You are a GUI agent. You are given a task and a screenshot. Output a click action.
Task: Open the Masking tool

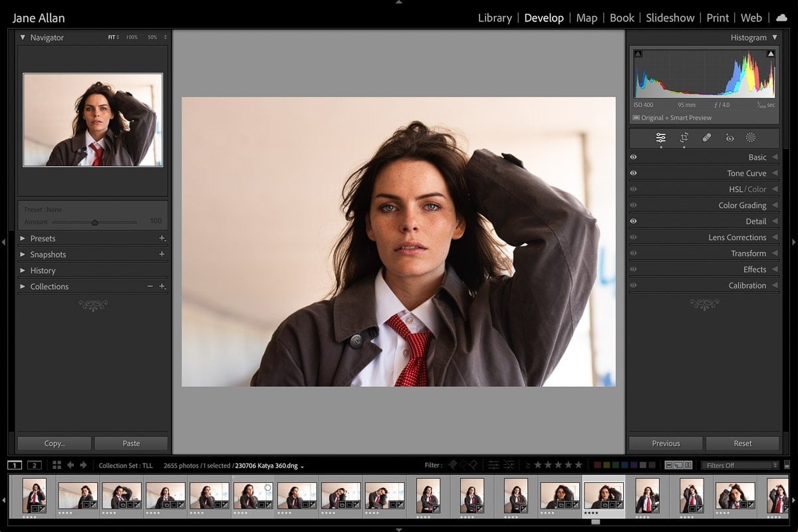(751, 138)
